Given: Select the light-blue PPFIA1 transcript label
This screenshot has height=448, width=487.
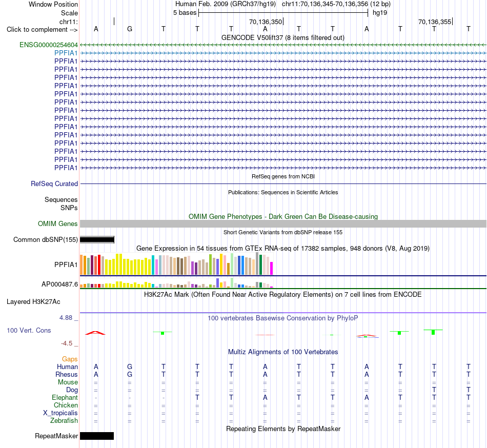Looking at the screenshot, I should pyautogui.click(x=66, y=53).
